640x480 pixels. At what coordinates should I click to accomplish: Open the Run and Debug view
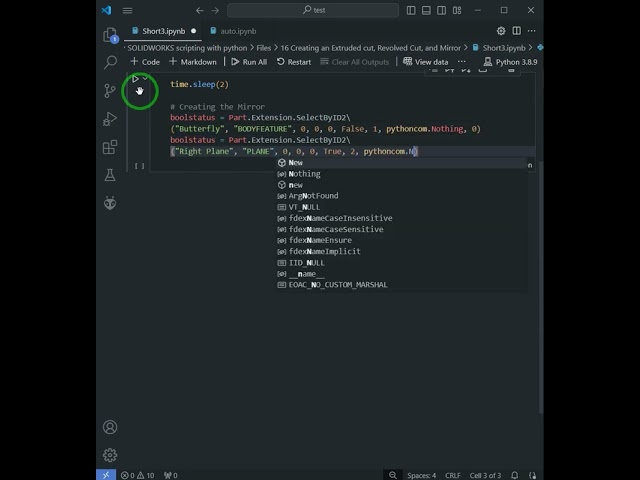[110, 119]
